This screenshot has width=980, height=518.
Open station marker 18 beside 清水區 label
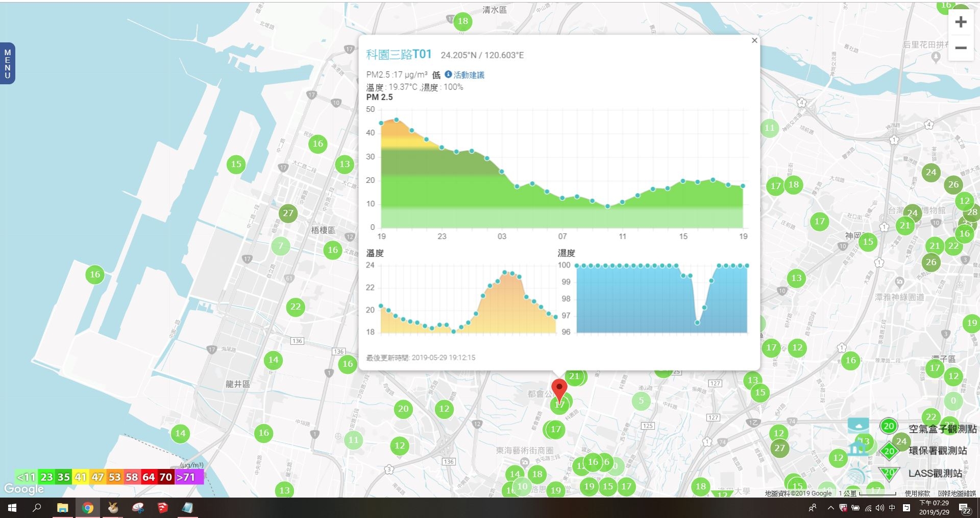click(462, 21)
